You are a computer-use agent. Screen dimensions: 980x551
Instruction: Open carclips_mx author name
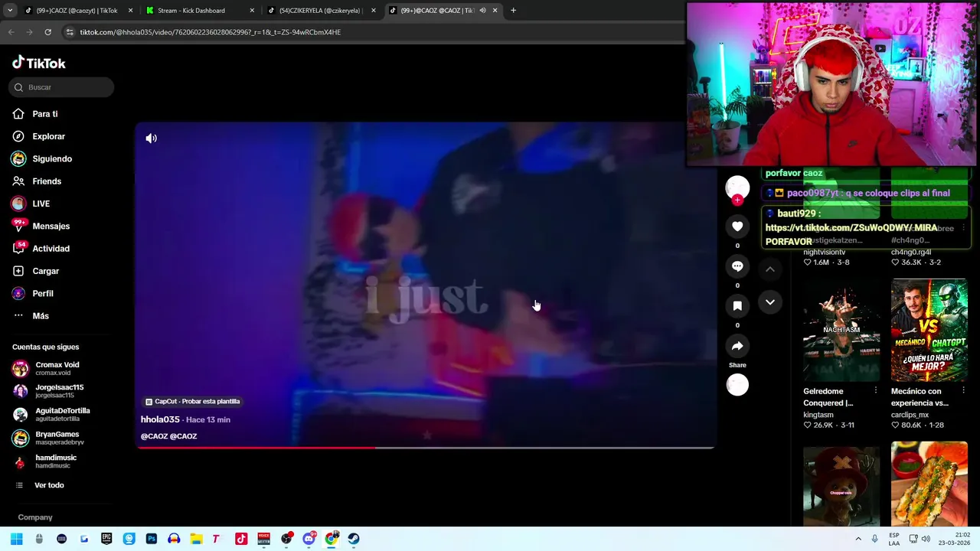point(910,415)
